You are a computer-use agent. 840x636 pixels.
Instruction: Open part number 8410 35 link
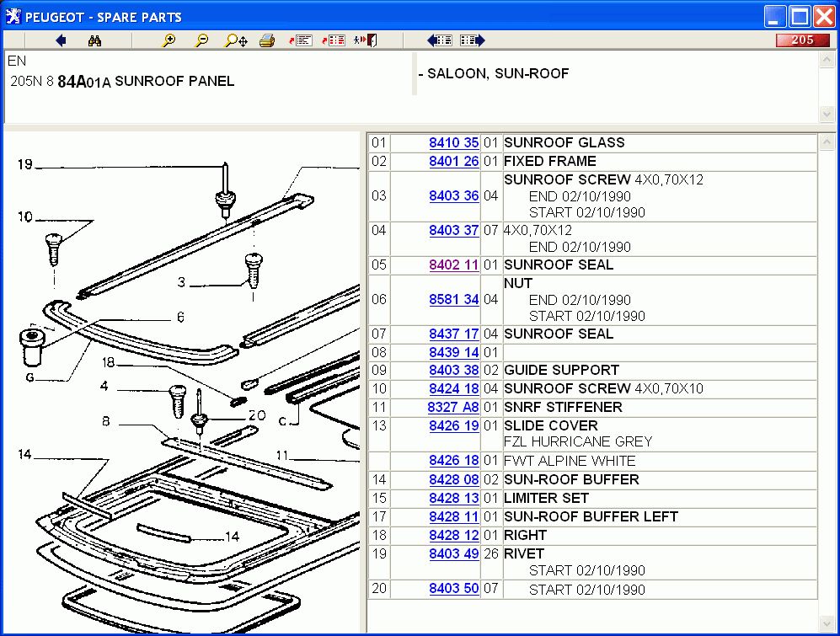454,142
